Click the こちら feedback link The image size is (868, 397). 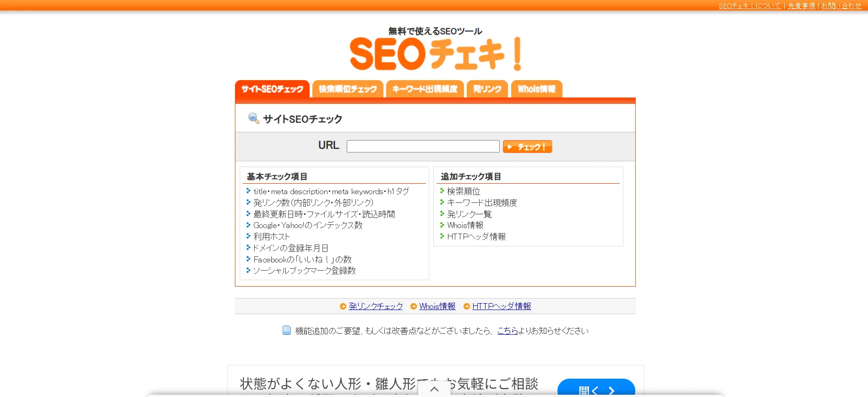pyautogui.click(x=508, y=331)
